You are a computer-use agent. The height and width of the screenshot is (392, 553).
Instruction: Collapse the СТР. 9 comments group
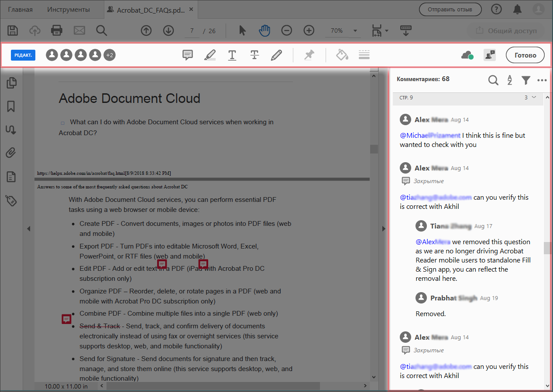pyautogui.click(x=534, y=97)
